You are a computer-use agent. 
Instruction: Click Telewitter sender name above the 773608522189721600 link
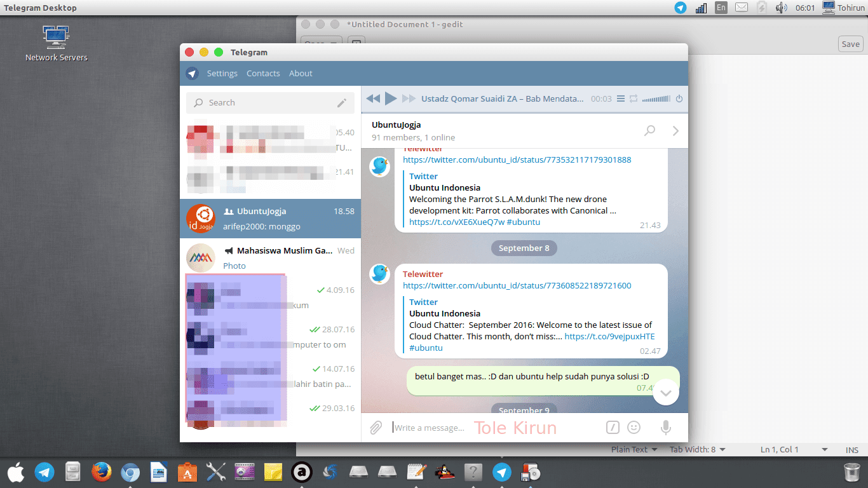point(423,274)
